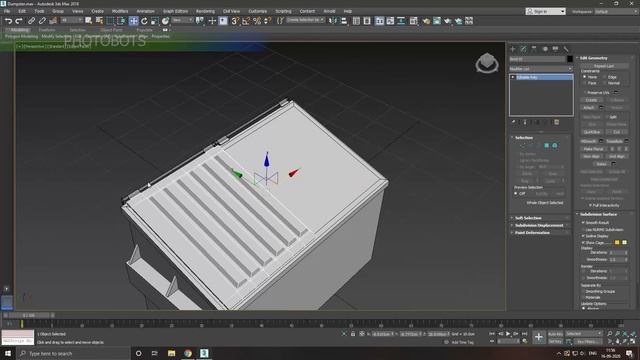Open the Graph Editors menu
640x360 pixels.
tap(176, 11)
